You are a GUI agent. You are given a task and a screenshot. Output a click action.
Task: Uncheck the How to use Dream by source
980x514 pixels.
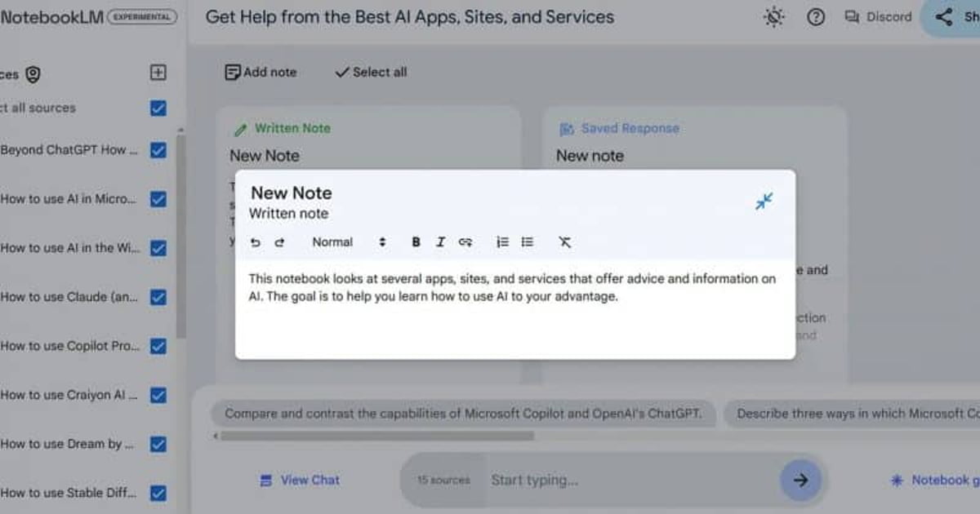[x=158, y=444]
